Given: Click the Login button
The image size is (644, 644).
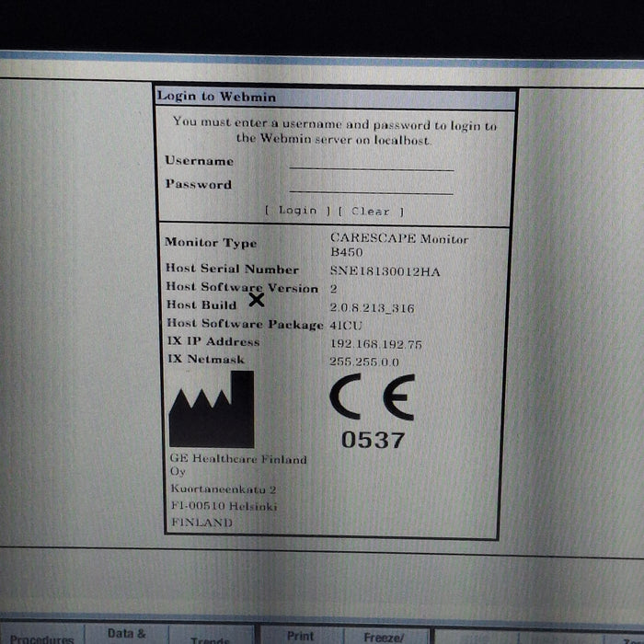Looking at the screenshot, I should click(298, 211).
